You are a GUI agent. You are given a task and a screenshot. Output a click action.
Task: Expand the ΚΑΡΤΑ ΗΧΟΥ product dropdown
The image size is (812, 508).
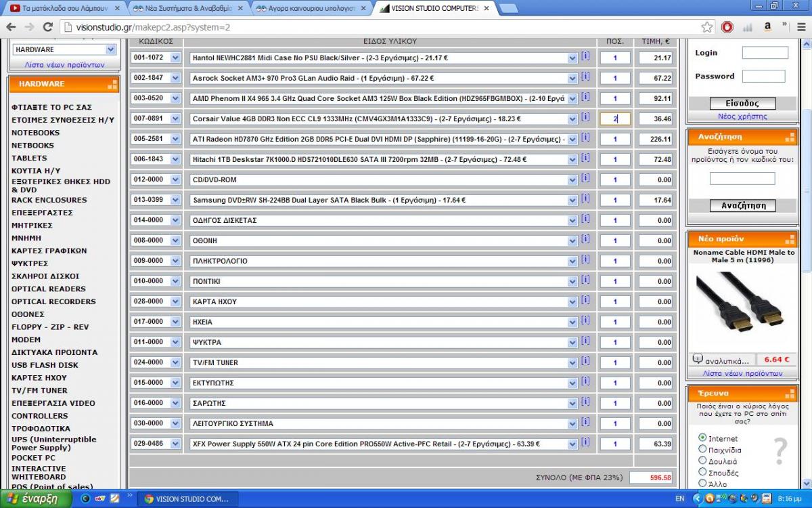click(384, 301)
